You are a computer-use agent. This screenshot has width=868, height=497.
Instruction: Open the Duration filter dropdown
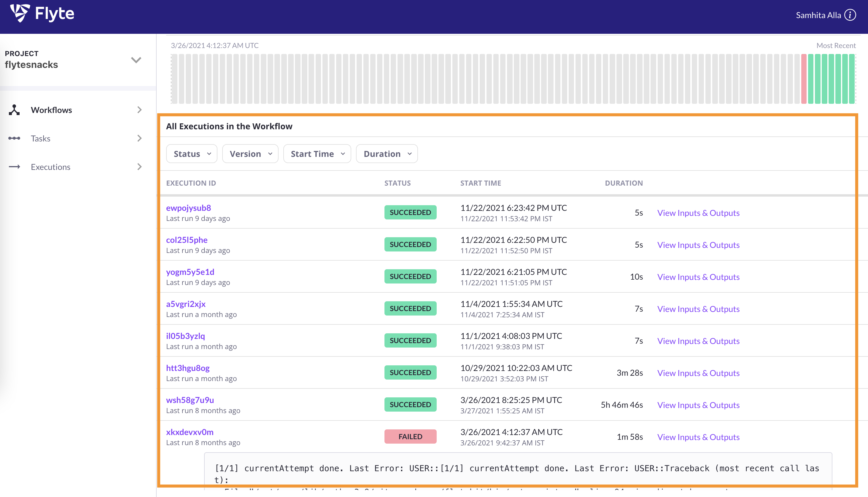pyautogui.click(x=387, y=154)
